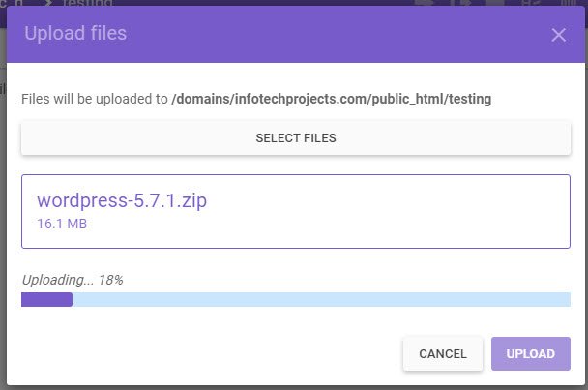Click the filled part of the upload progress bar

coord(46,300)
